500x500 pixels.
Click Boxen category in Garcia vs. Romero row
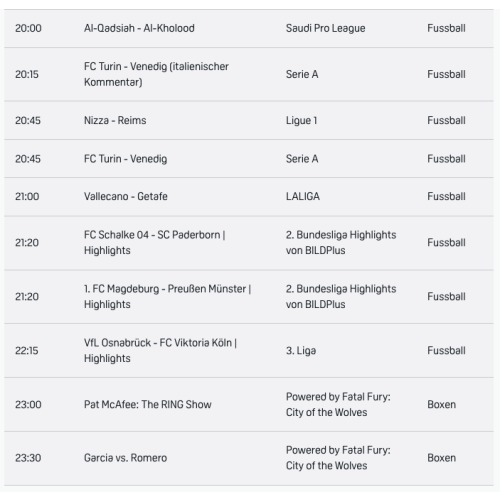click(441, 458)
